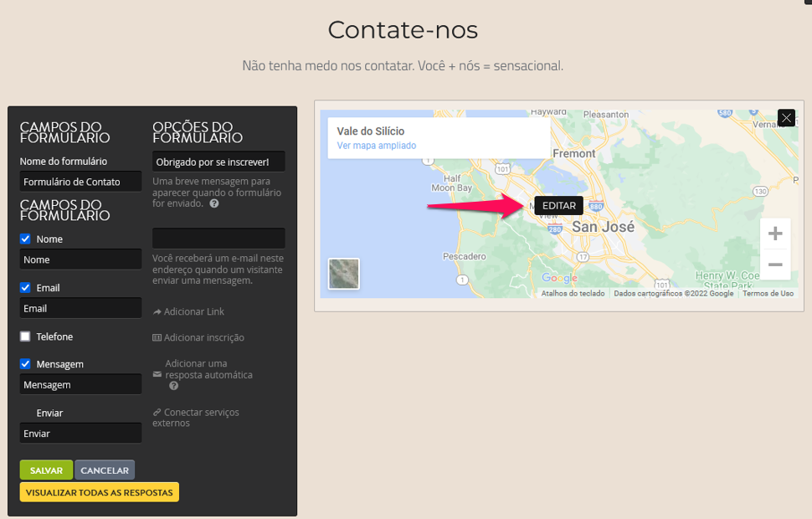This screenshot has height=519, width=812.
Task: Click the envelope icon for automatic reply
Action: tap(157, 374)
